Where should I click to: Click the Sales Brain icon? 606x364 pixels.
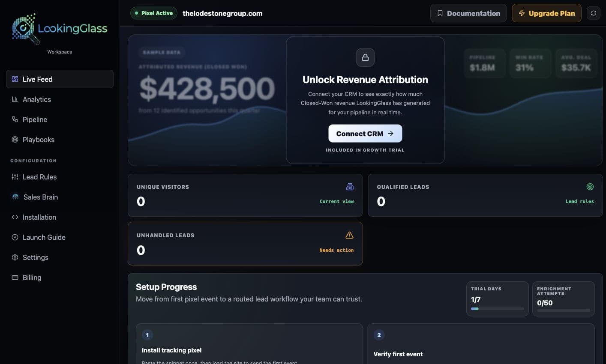pyautogui.click(x=15, y=197)
